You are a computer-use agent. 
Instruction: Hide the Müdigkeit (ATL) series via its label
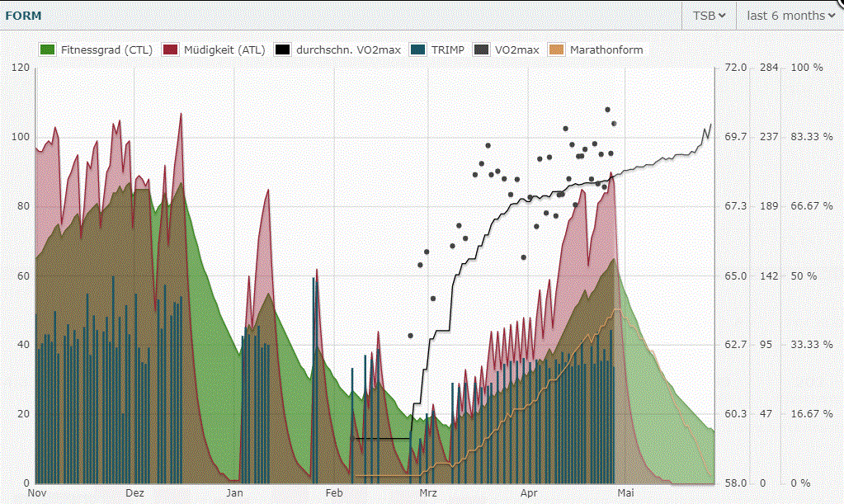pyautogui.click(x=225, y=49)
